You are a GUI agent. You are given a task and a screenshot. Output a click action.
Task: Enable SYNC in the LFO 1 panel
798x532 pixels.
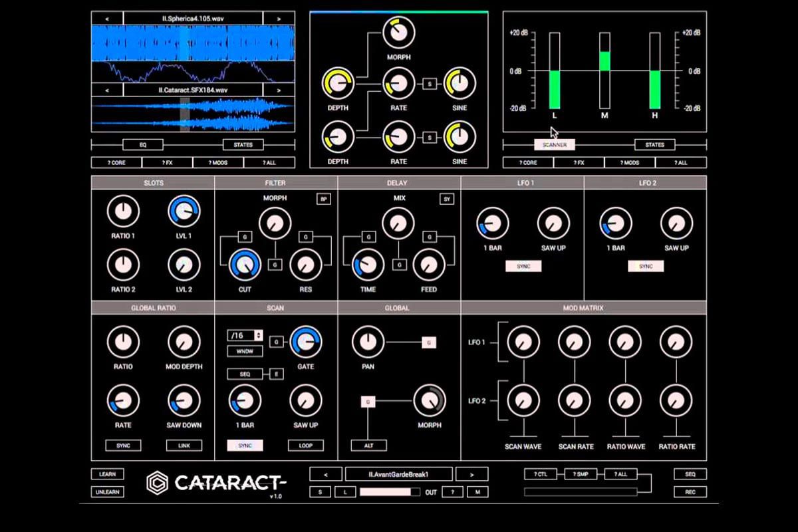[523, 266]
